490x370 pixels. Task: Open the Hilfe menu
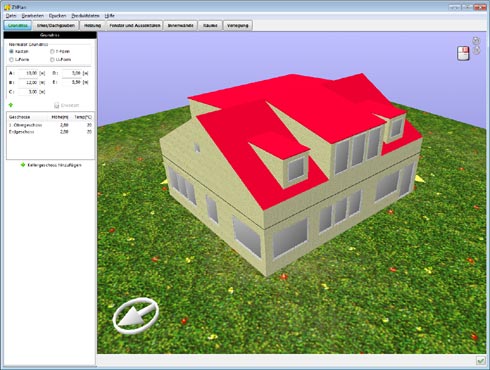click(109, 16)
